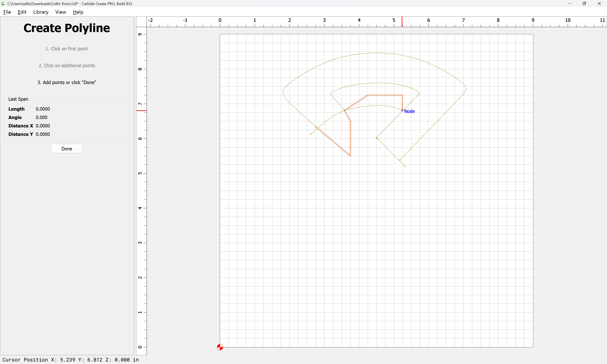Click the left pointed tip of the inner arc

(330, 94)
